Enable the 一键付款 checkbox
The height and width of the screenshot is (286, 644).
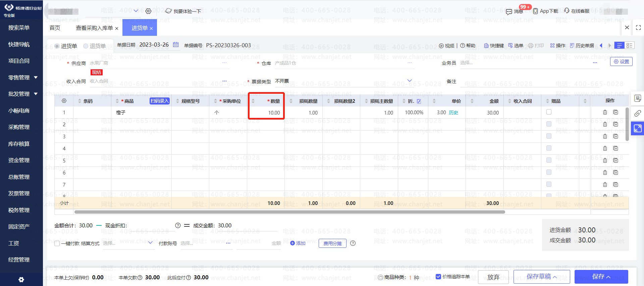pos(57,243)
